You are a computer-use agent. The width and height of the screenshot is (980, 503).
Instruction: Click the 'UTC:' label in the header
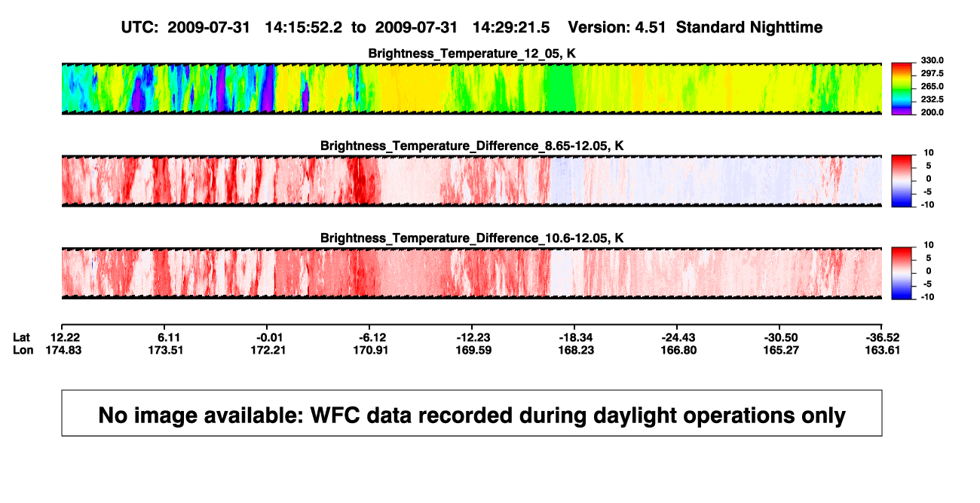point(138,28)
